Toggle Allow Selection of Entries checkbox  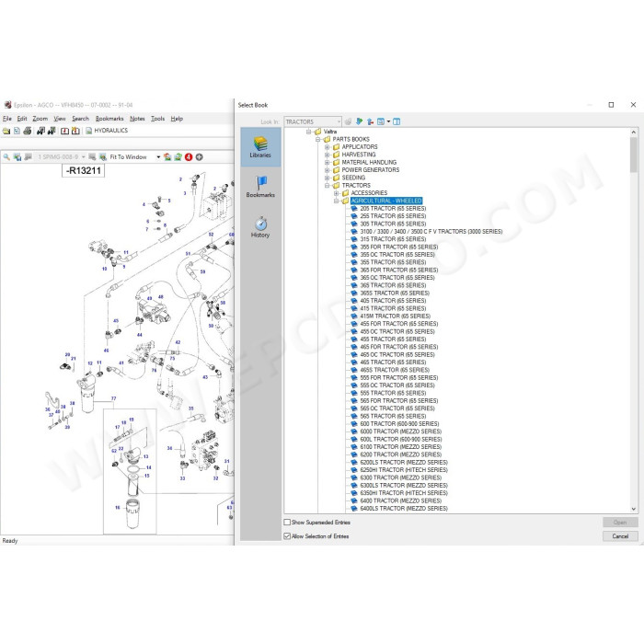(287, 536)
